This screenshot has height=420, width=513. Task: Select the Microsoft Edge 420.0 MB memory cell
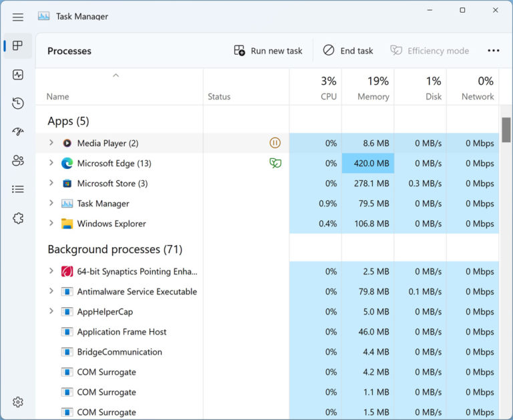coord(368,163)
